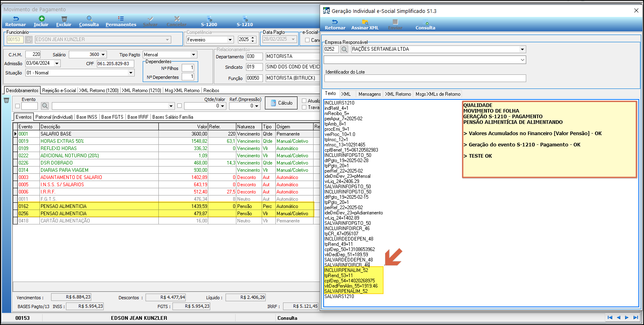Open the Admissão date dropdown
This screenshot has width=644, height=325.
pos(57,63)
